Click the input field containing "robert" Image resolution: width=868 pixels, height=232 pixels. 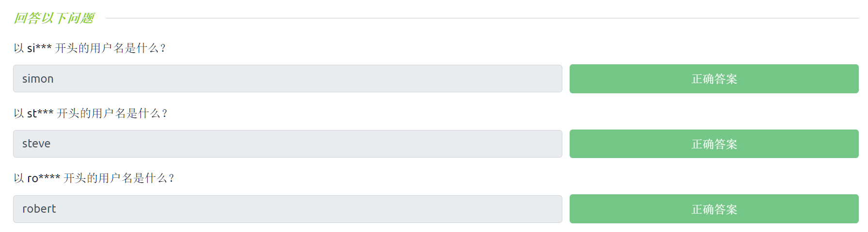pyautogui.click(x=287, y=209)
